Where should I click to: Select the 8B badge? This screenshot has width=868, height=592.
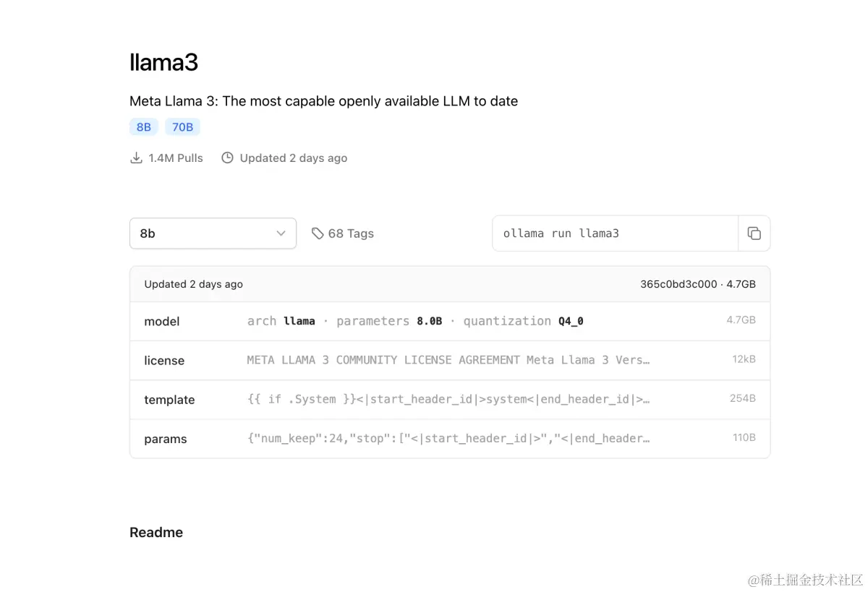pos(143,126)
